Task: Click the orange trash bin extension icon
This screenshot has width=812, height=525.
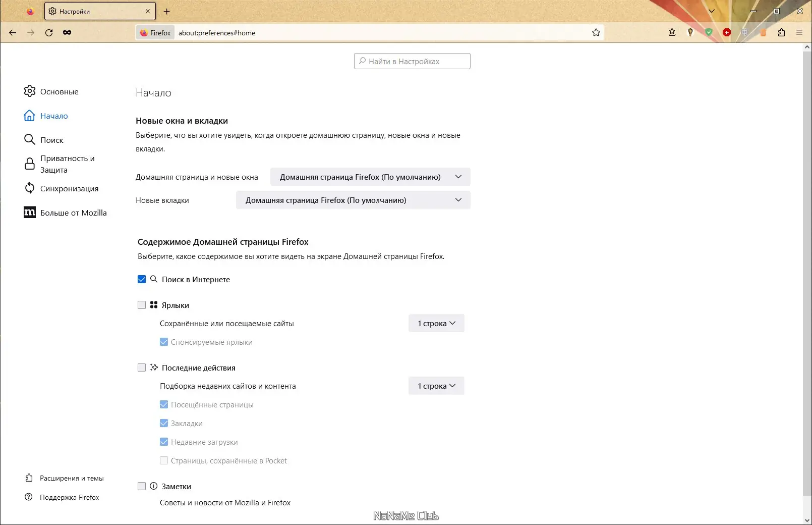Action: tap(763, 32)
